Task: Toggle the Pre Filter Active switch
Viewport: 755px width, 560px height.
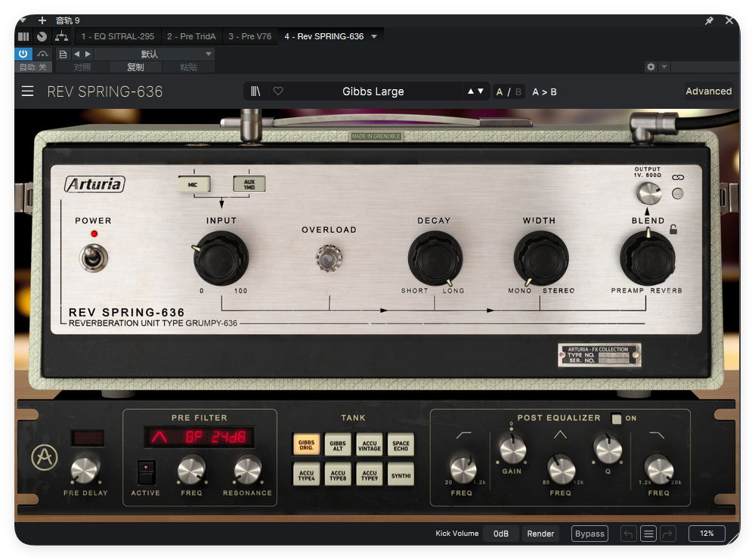Action: click(147, 472)
